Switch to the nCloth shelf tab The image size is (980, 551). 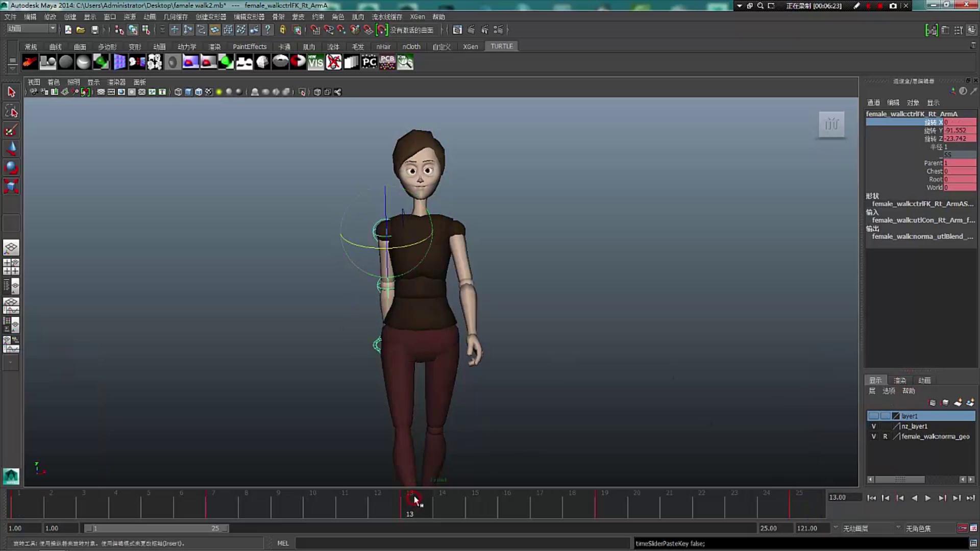(x=411, y=46)
